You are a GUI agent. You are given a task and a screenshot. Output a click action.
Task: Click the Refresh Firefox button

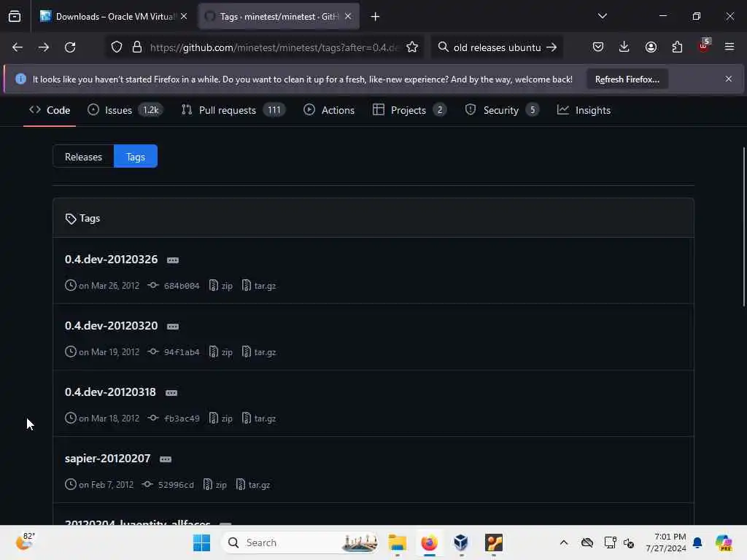coord(627,79)
